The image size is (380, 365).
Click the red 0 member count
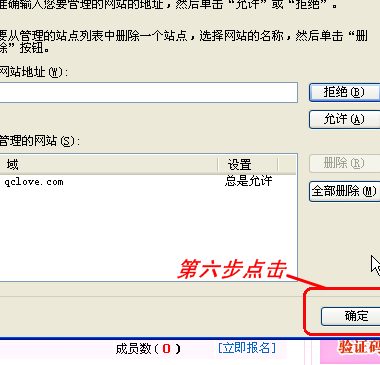166,349
